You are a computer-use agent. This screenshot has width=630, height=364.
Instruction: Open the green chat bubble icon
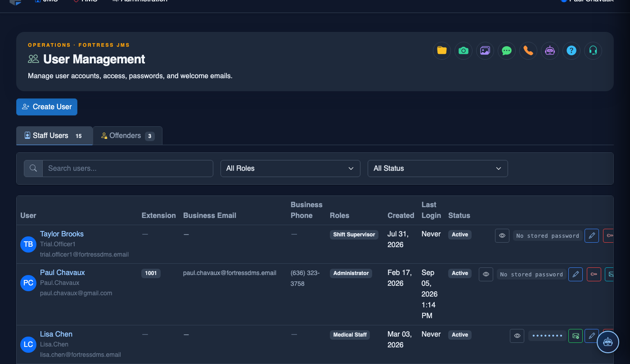point(507,51)
